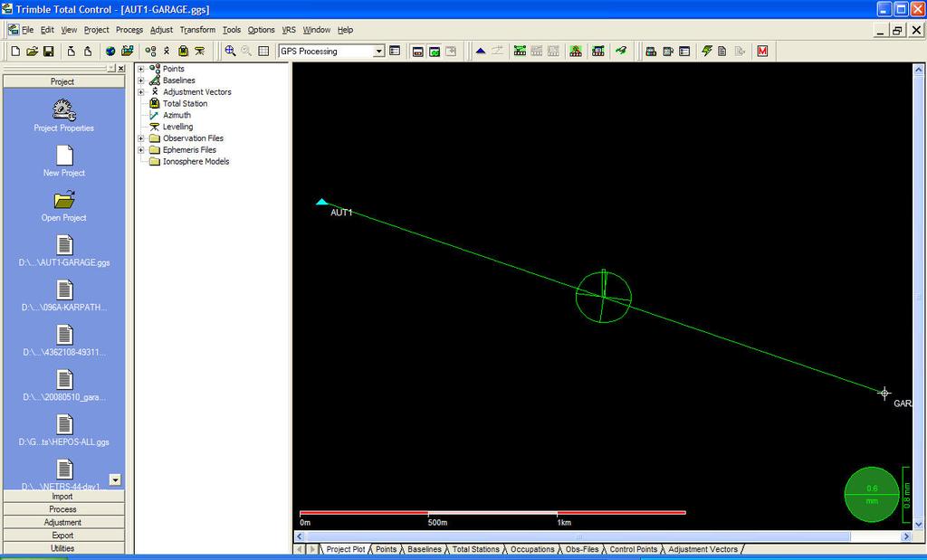Expand the Points tree node

click(x=140, y=69)
